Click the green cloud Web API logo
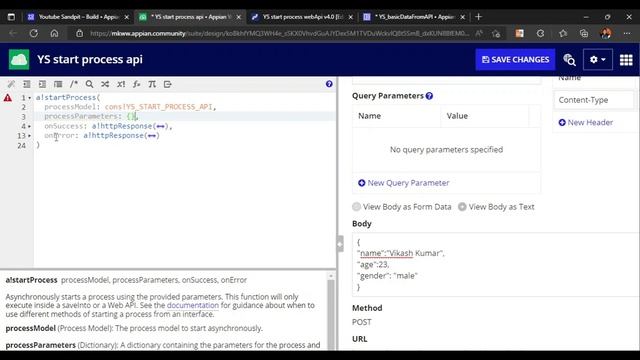 19,60
